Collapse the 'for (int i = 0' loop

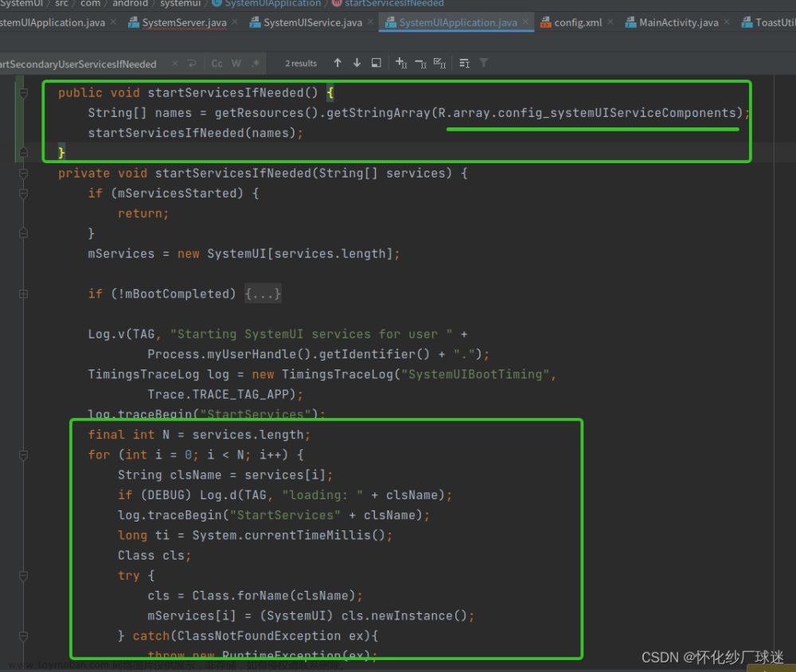point(23,455)
